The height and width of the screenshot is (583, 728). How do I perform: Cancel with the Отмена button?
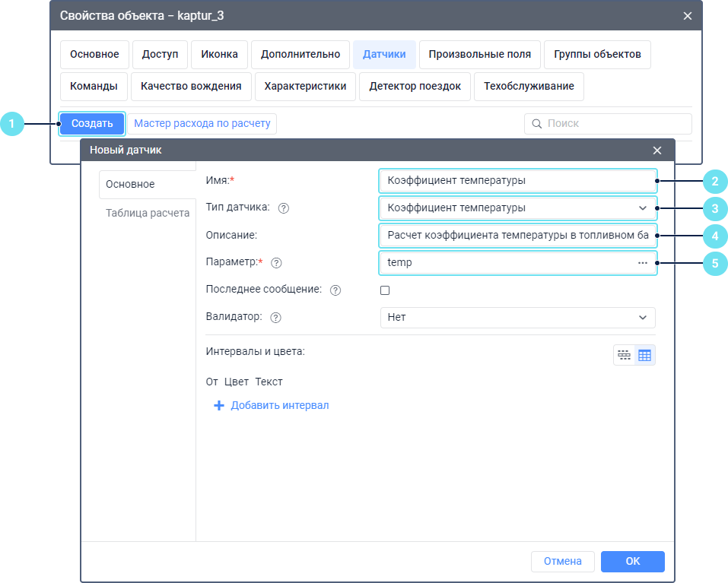[x=562, y=562]
